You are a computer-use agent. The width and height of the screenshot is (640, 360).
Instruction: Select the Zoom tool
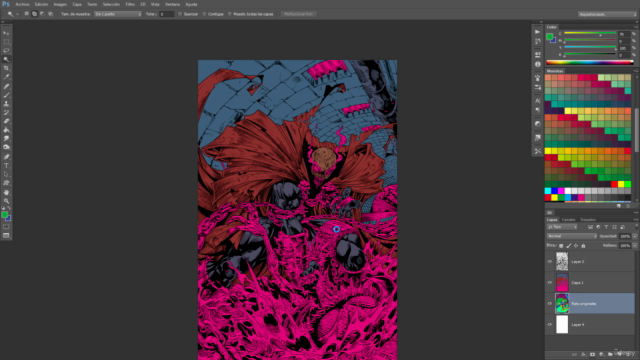[x=6, y=201]
